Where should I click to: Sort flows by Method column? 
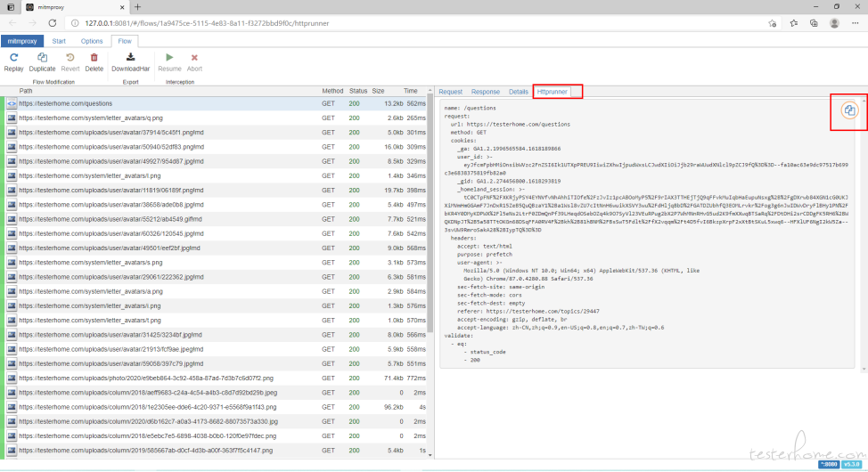tap(332, 91)
